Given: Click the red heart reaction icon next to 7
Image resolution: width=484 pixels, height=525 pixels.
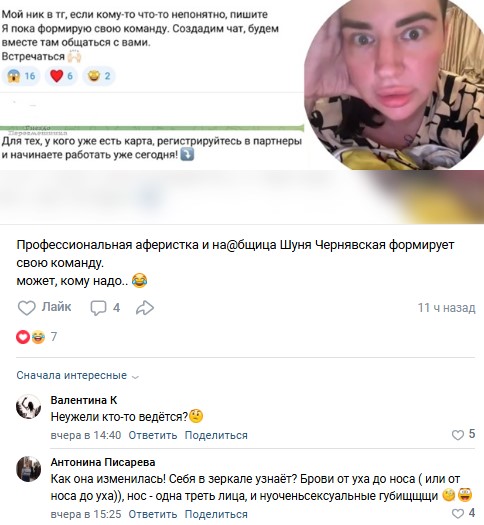Looking at the screenshot, I should (23, 336).
